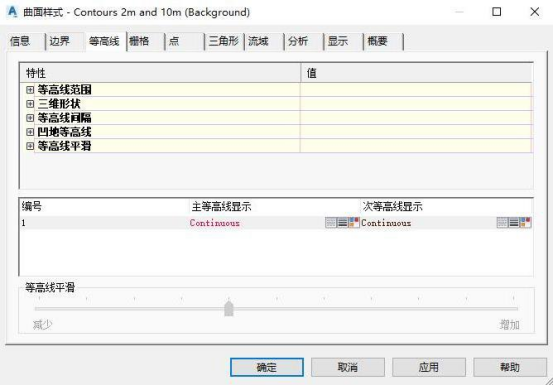Image resolution: width=554 pixels, height=385 pixels.
Task: Close the 曲面样式 dialog
Action: coord(535,12)
